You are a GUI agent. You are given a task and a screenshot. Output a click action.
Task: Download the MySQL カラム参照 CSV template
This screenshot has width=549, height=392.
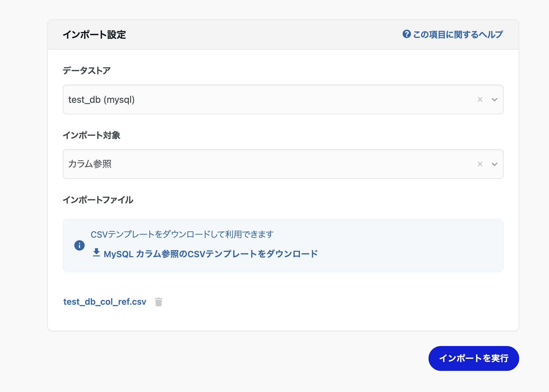coord(210,253)
